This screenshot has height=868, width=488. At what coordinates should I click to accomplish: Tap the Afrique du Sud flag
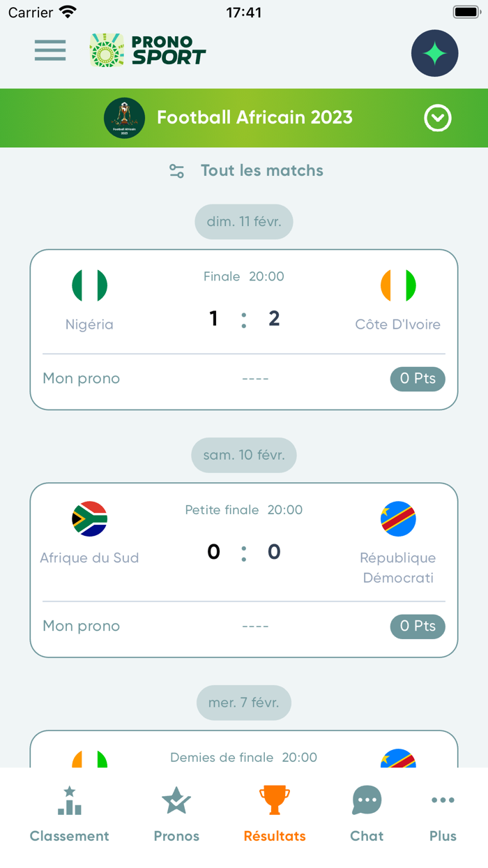click(x=89, y=518)
